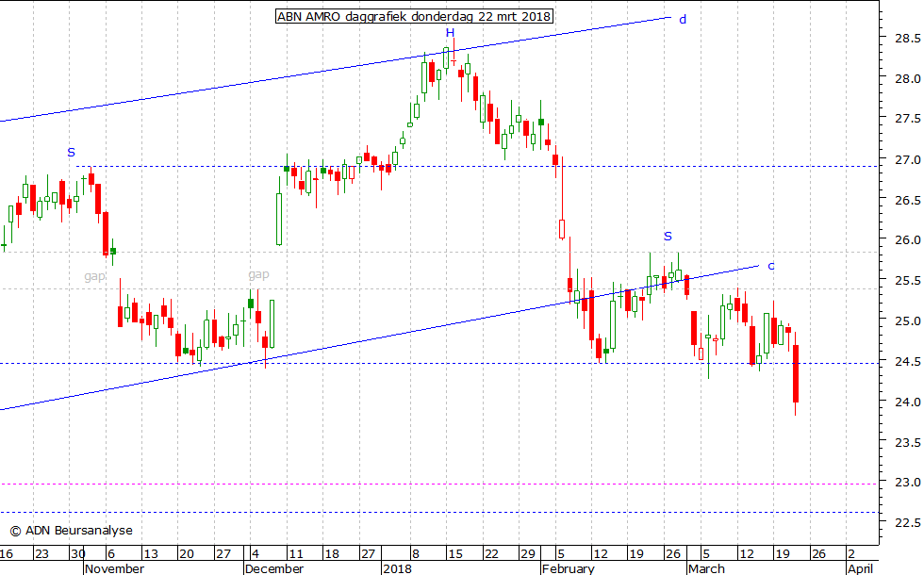924x575 pixels.
Task: Click the November month label
Action: click(114, 568)
